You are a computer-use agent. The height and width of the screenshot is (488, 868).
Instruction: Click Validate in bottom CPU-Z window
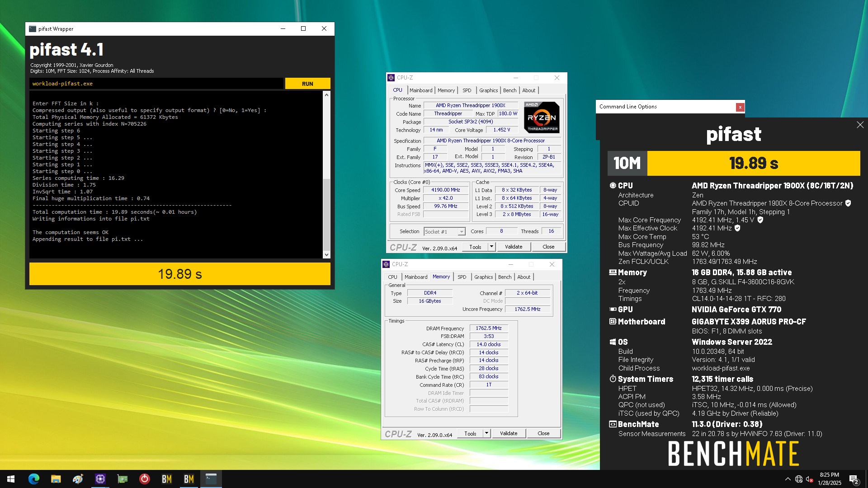tap(509, 433)
